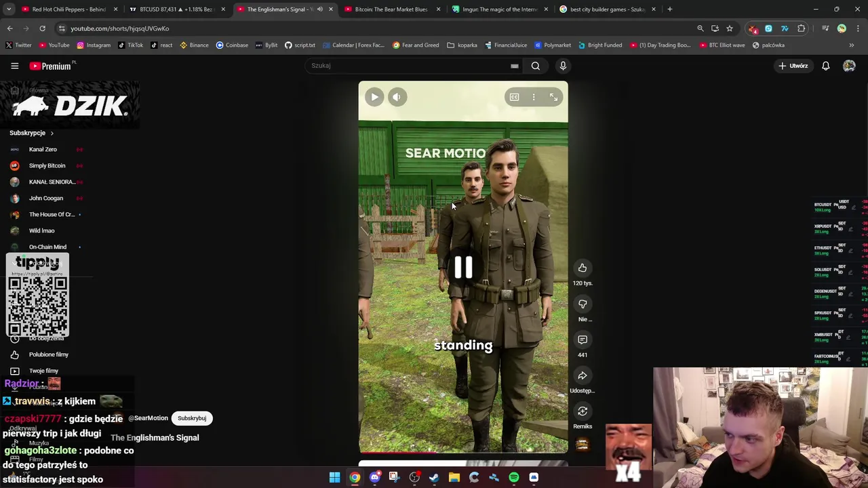Bookmark this page with the star
Image resolution: width=868 pixels, height=488 pixels.
(x=730, y=28)
